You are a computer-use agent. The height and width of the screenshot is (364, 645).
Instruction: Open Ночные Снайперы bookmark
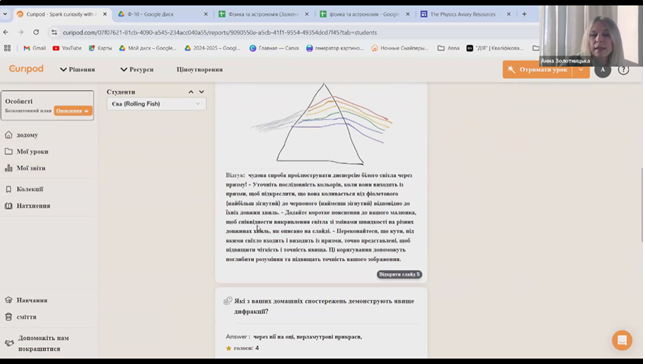[399, 48]
